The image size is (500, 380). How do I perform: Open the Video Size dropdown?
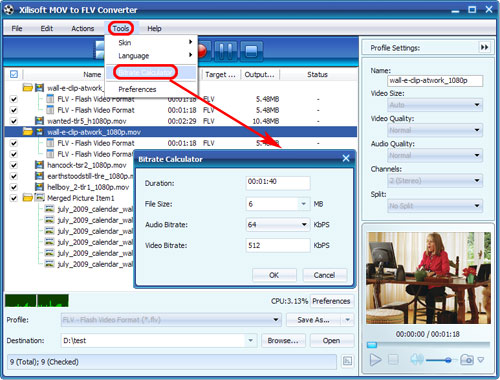click(477, 105)
